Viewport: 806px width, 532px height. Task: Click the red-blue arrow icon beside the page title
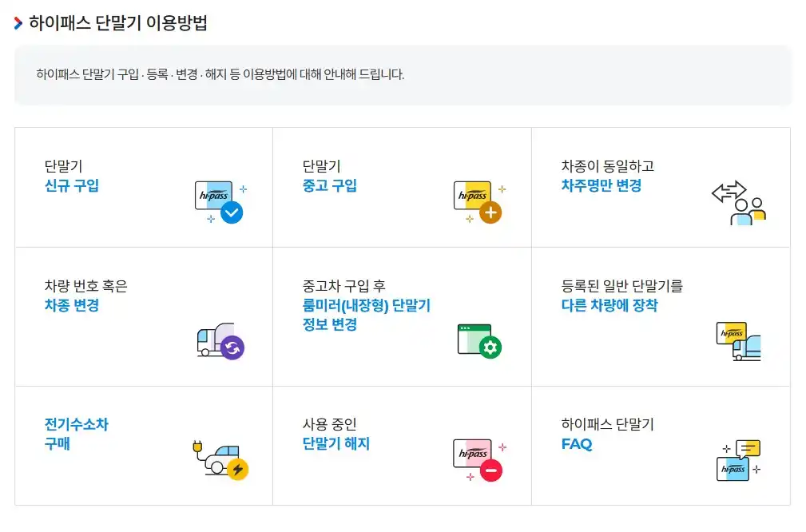pos(17,22)
